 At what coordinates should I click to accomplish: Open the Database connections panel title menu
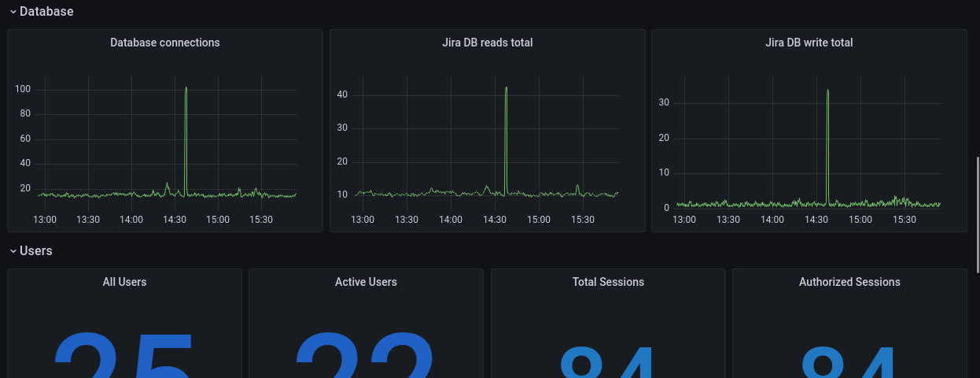tap(165, 43)
